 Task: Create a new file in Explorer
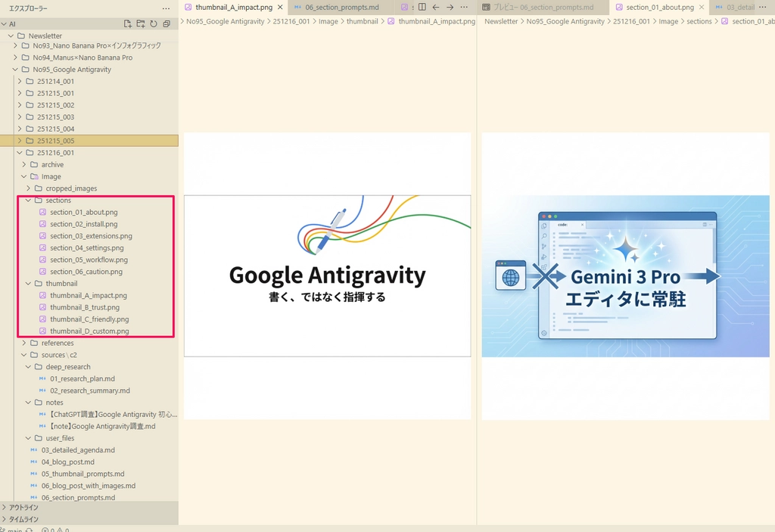pyautogui.click(x=127, y=23)
